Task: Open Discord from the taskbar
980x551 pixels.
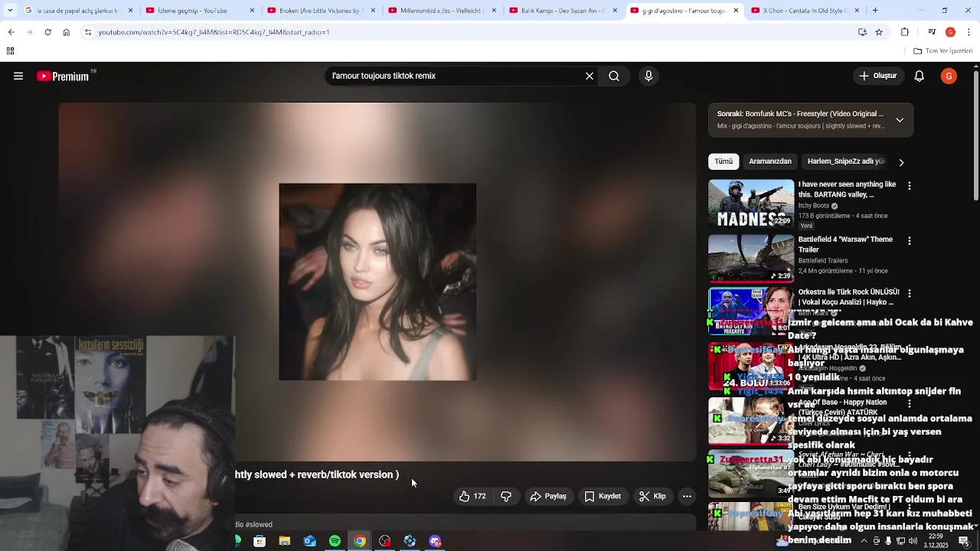Action: [435, 541]
